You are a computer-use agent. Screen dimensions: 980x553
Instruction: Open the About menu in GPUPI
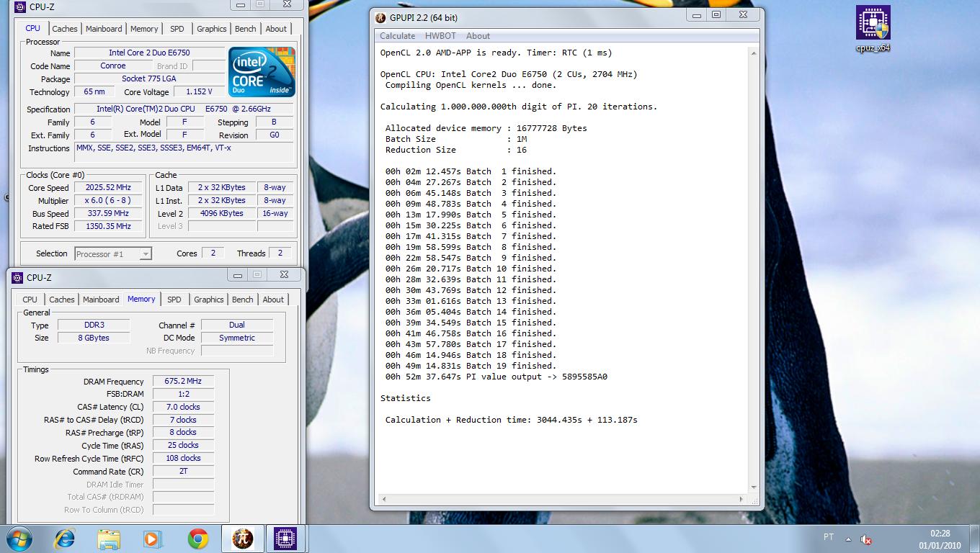478,36
